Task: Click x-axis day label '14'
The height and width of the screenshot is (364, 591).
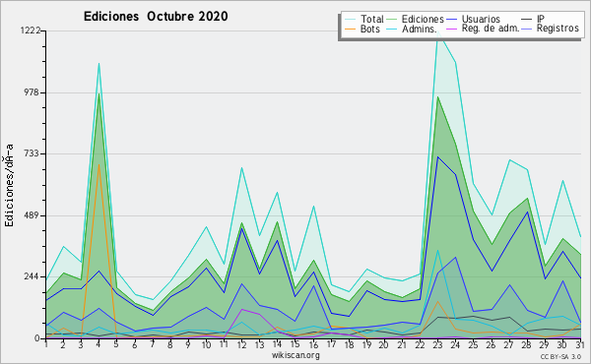Action: click(277, 344)
